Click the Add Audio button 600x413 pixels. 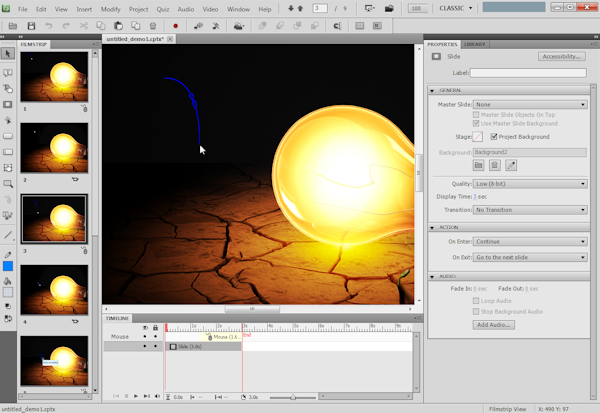pos(494,325)
